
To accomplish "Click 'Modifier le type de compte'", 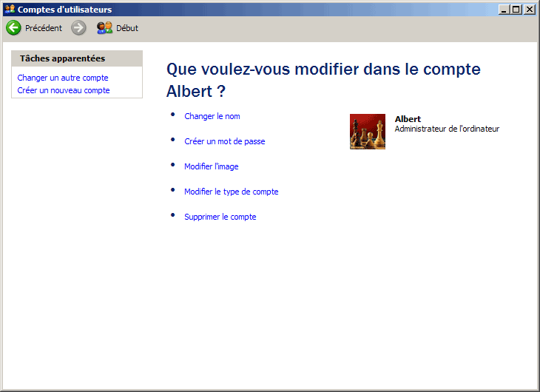I will click(231, 192).
